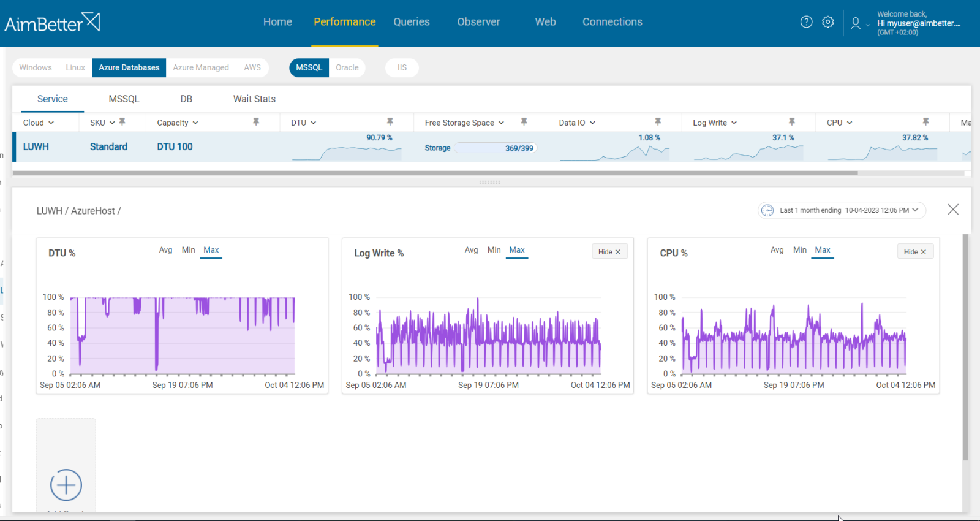Select the Azure Databases filter
This screenshot has width=980, height=521.
[x=129, y=67]
